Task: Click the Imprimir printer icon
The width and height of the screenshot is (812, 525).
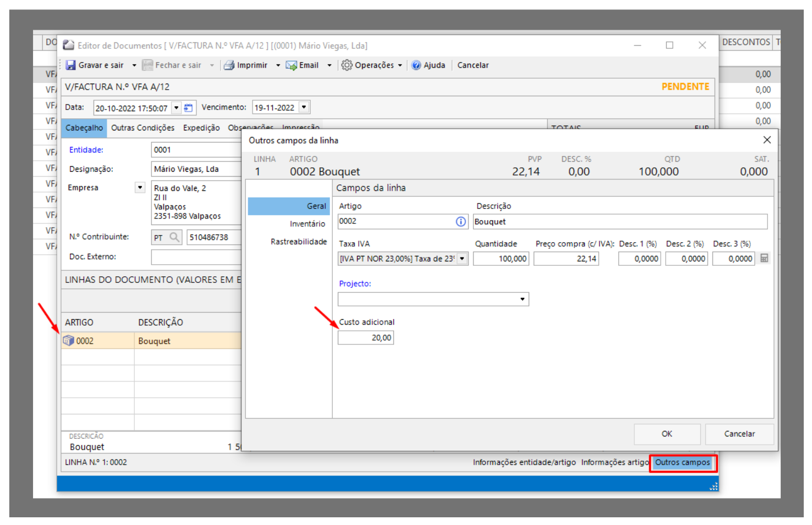Action: click(x=229, y=65)
